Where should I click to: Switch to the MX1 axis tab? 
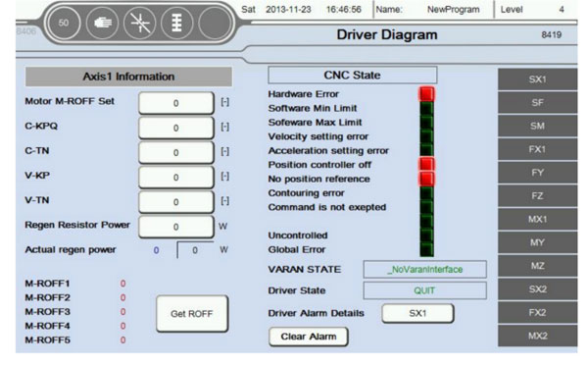pos(537,219)
